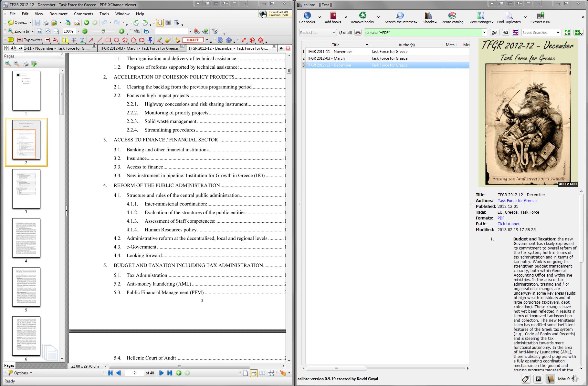The width and height of the screenshot is (588, 386).
Task: Open the Restrict to dropdown
Action: (334, 33)
